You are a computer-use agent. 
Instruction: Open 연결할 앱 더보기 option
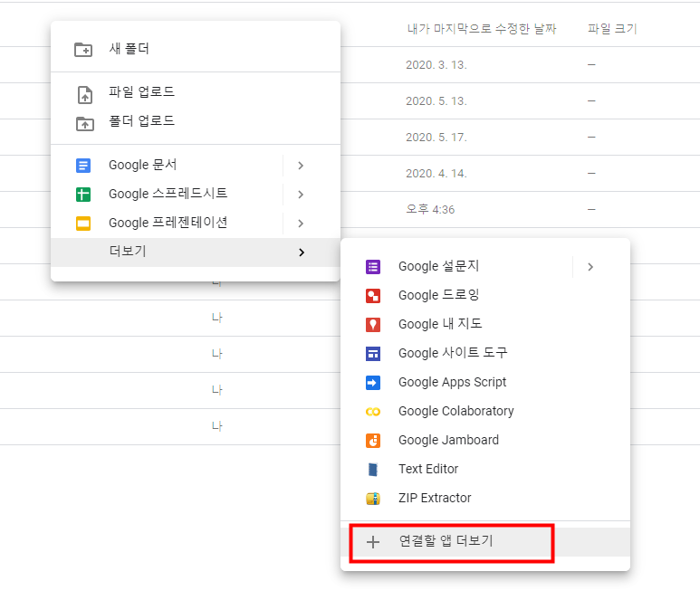[485, 542]
